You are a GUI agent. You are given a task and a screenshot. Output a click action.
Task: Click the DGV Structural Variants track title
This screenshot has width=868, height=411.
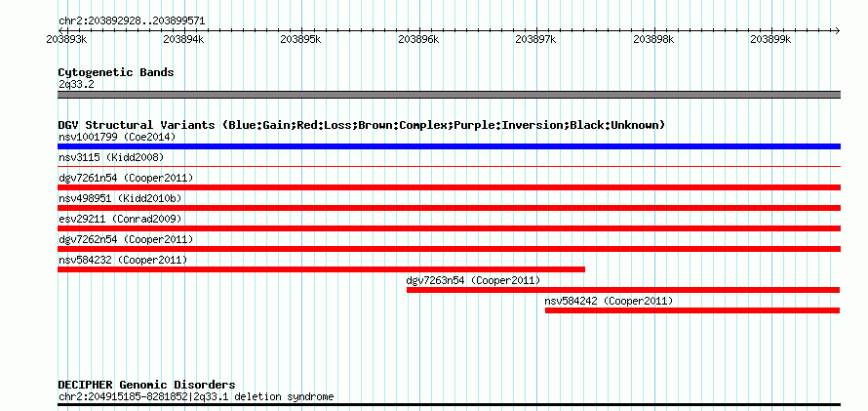click(x=362, y=125)
